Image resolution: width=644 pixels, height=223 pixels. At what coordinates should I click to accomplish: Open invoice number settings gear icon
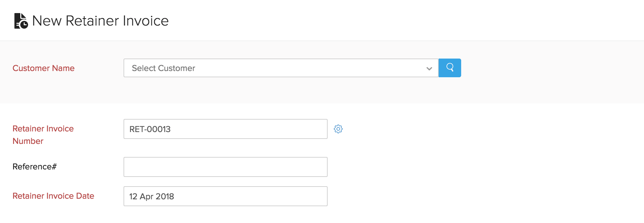coord(338,129)
